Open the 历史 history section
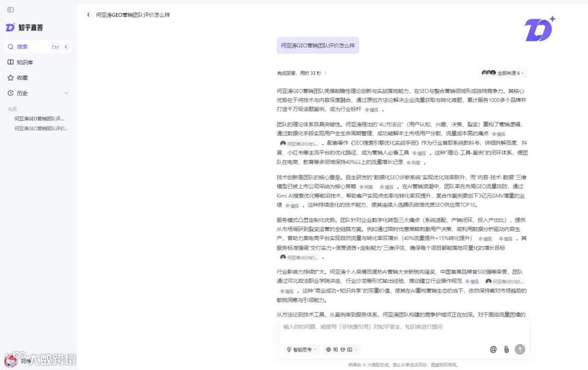The height and width of the screenshot is (370, 588). (38, 93)
